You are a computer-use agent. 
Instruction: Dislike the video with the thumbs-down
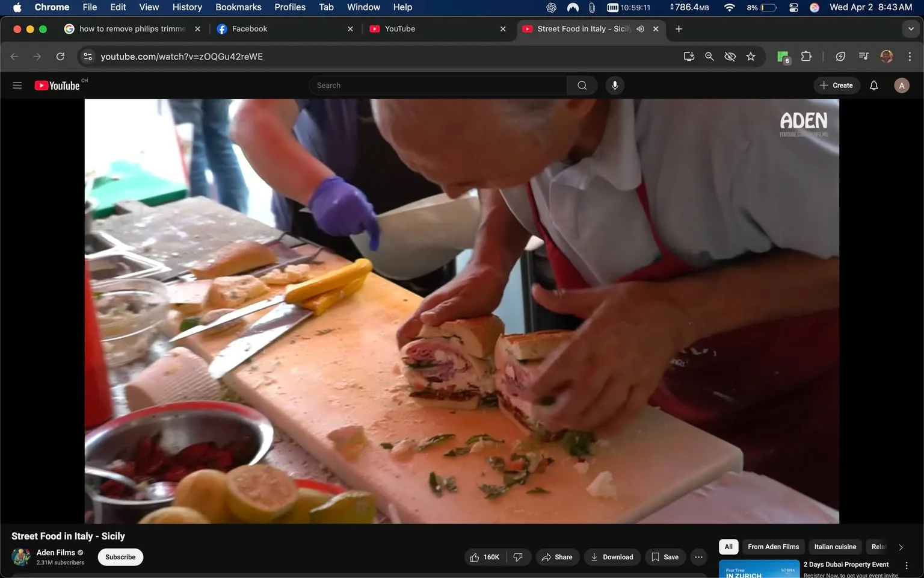point(518,557)
